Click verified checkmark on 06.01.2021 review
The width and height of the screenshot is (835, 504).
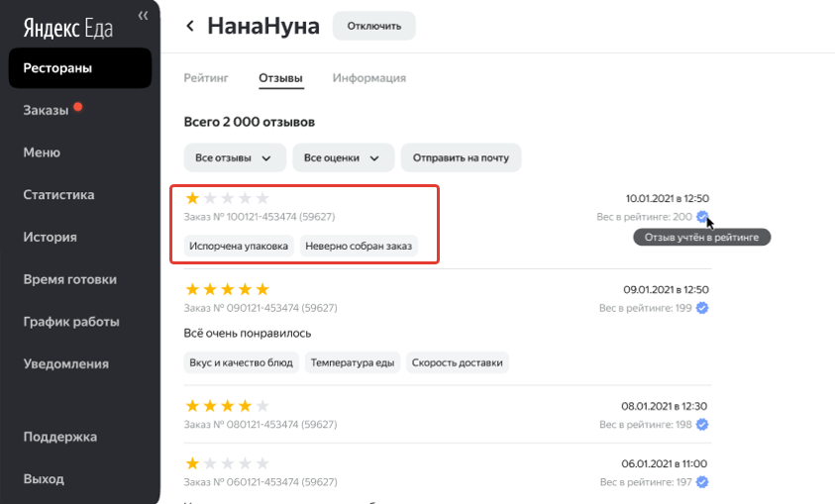(x=701, y=482)
